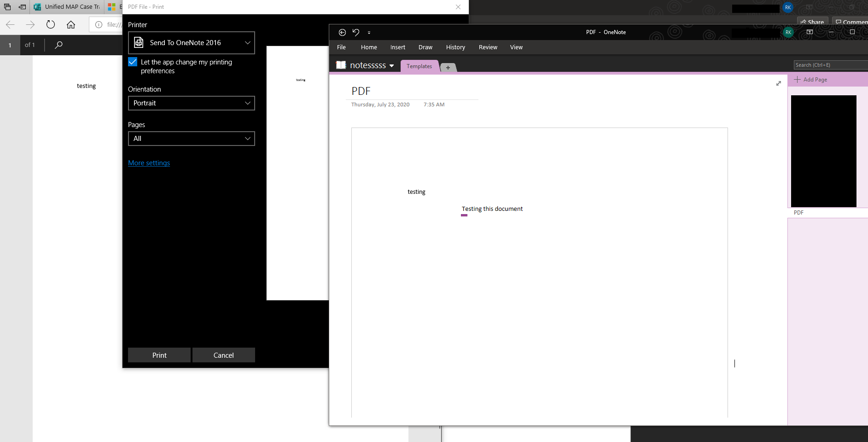Click the ribbon display options icon
This screenshot has width=868, height=442.
(x=810, y=32)
